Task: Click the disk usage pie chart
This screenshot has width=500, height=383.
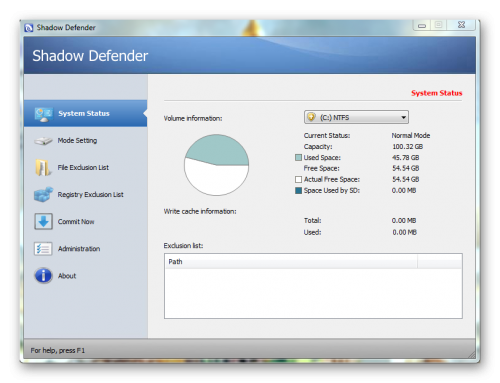Action: point(216,165)
